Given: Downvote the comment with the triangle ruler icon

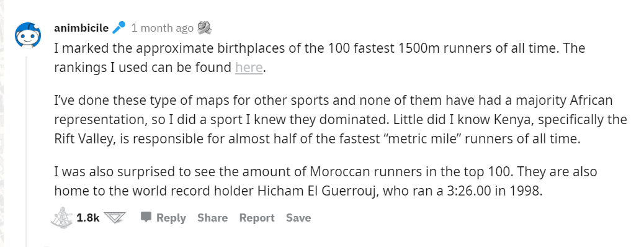Looking at the screenshot, I should (114, 217).
